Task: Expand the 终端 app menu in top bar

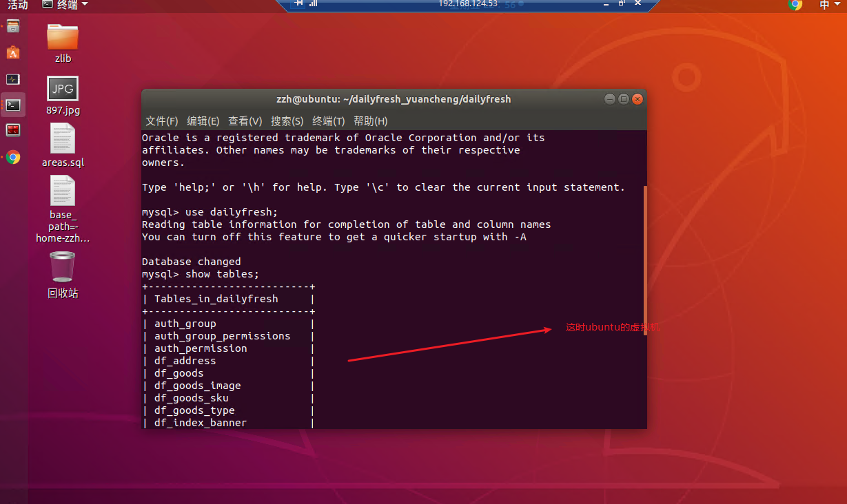Action: [65, 5]
